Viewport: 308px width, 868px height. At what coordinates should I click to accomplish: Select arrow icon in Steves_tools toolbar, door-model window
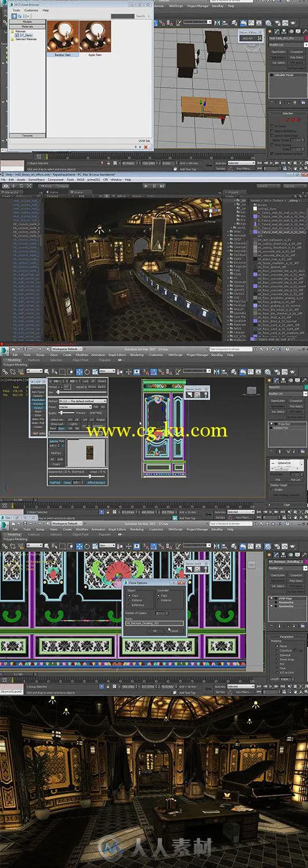click(189, 394)
